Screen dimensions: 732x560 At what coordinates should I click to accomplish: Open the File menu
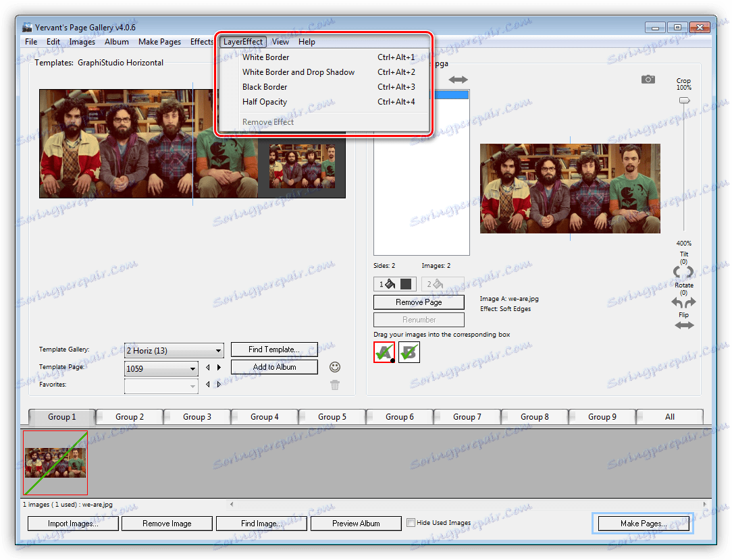(x=31, y=42)
